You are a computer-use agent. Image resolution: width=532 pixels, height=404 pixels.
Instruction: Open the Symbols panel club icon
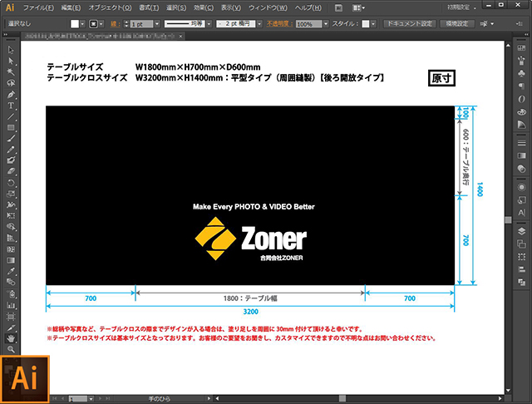pos(521,73)
